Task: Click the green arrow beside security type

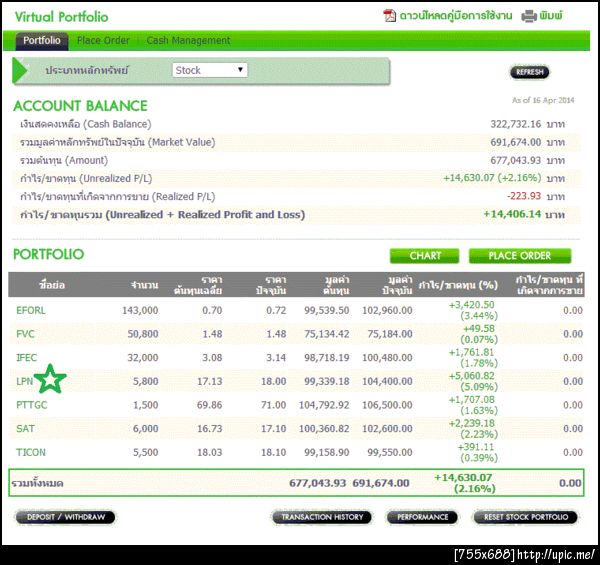Action: pyautogui.click(x=20, y=70)
